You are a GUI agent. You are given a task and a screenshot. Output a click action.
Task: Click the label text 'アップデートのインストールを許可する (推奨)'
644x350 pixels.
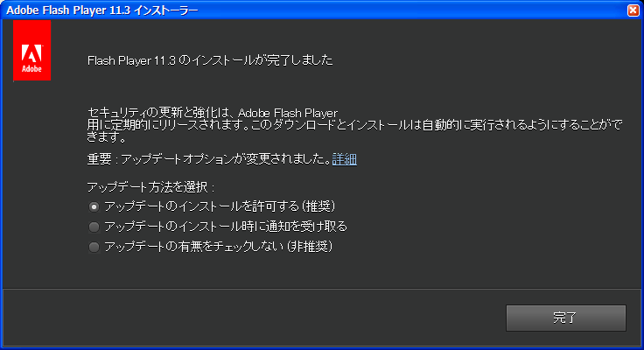click(220, 206)
